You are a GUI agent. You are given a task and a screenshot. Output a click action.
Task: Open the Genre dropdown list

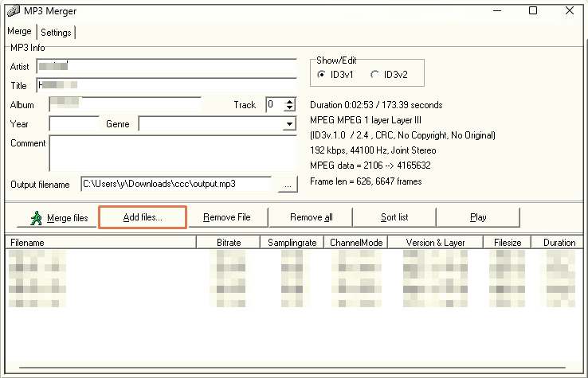click(x=289, y=124)
